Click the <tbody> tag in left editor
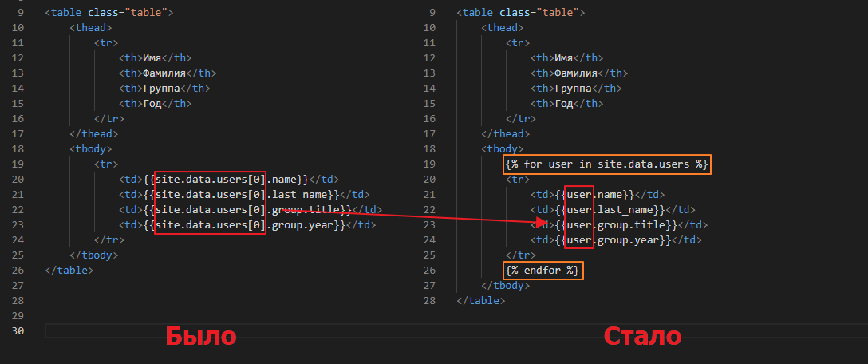This screenshot has height=364, width=868. [x=90, y=149]
